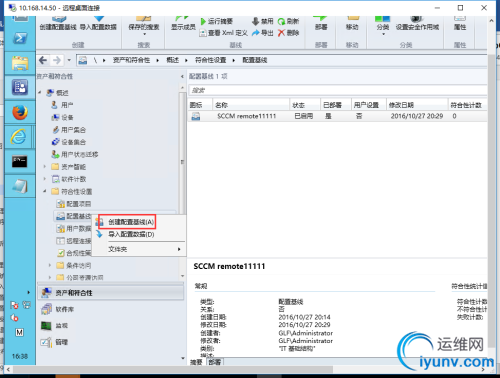Expand the 软件计数 tree node
Viewport: 500px width, 378px height.
point(45,179)
